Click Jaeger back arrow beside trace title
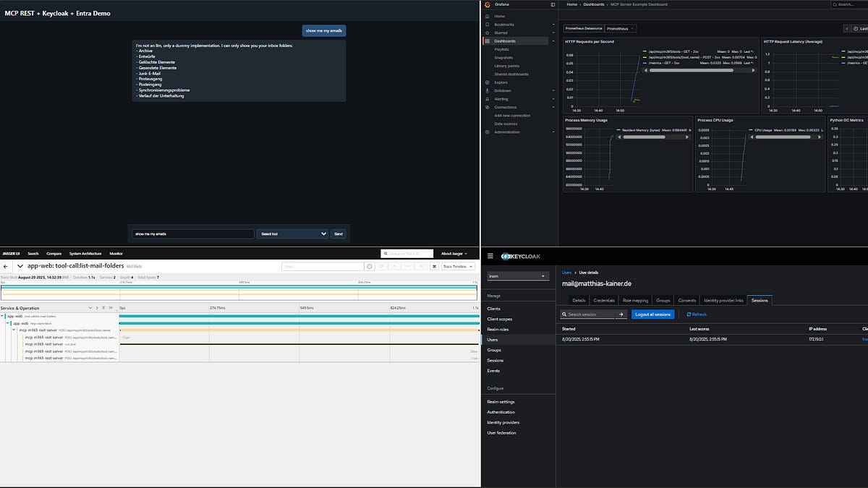This screenshot has height=488, width=868. tap(6, 266)
